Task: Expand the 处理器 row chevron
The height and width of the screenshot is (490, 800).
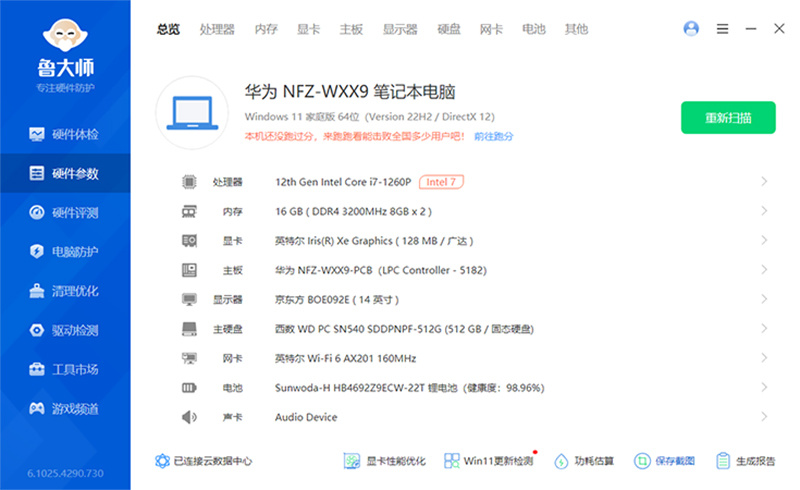Action: click(x=764, y=181)
